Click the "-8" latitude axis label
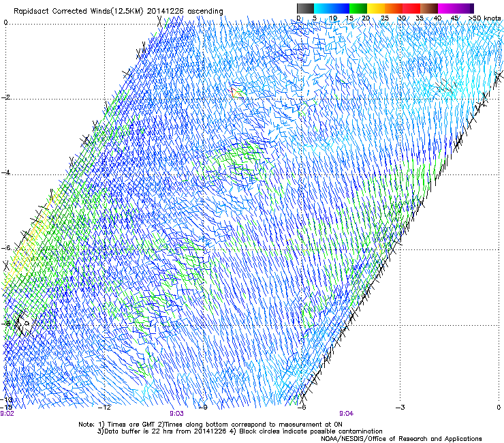The height and width of the screenshot is (443, 504). pyautogui.click(x=6, y=323)
